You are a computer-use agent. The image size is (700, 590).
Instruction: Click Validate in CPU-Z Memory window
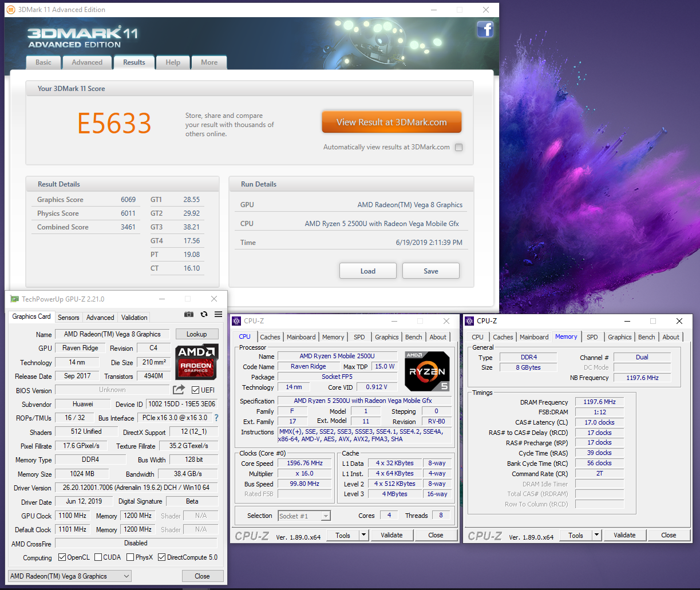click(624, 535)
